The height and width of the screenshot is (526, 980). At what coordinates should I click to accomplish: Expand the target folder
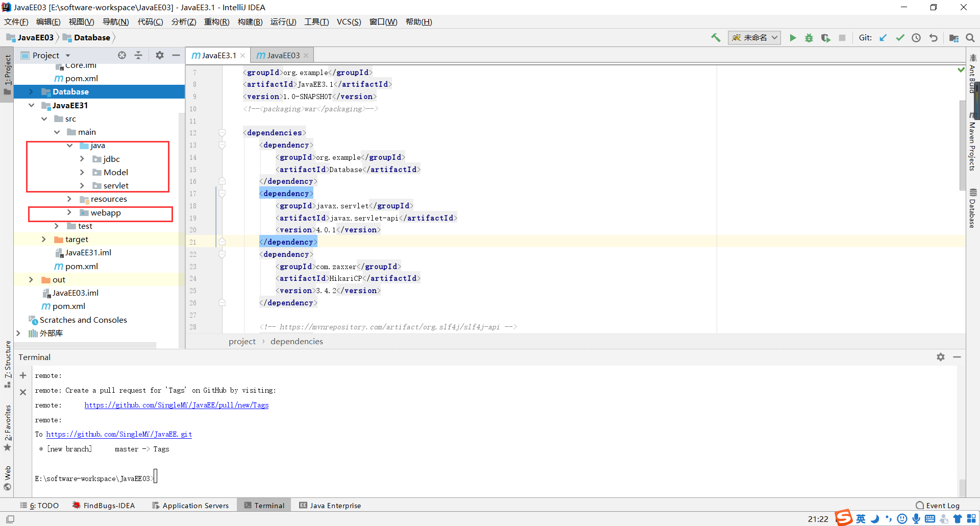44,239
